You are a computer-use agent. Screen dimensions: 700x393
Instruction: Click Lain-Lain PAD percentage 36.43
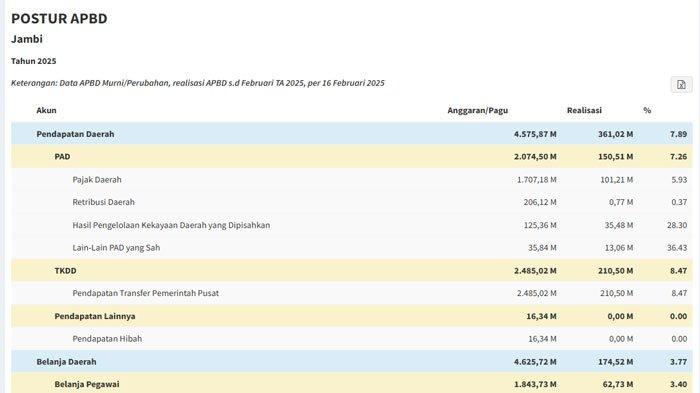point(677,247)
